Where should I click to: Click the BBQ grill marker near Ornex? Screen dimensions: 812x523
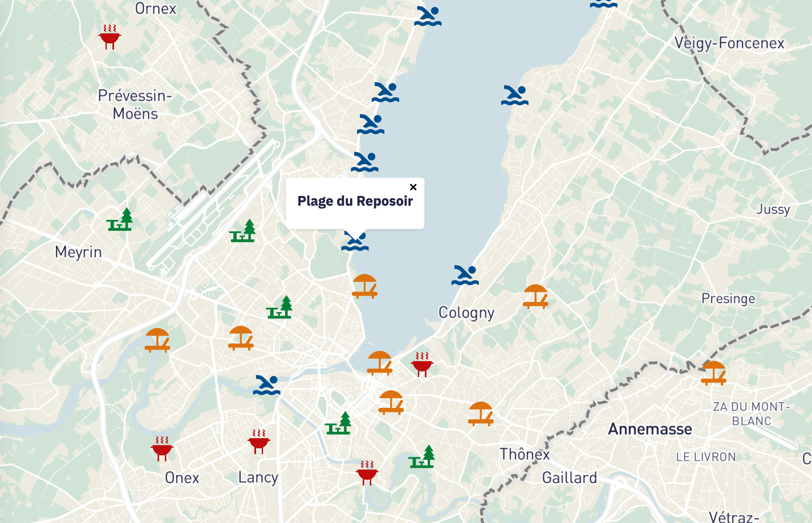pos(109,37)
